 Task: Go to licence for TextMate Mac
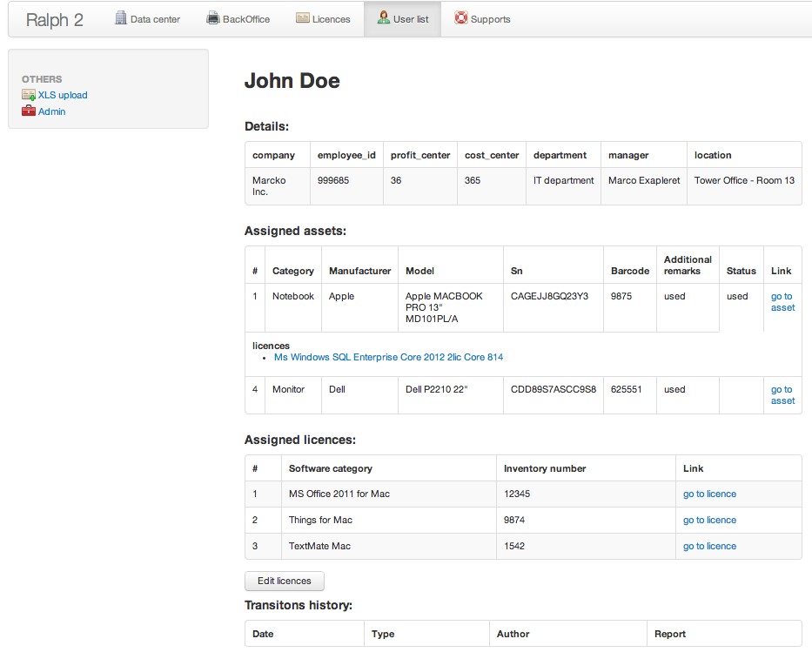pyautogui.click(x=709, y=546)
